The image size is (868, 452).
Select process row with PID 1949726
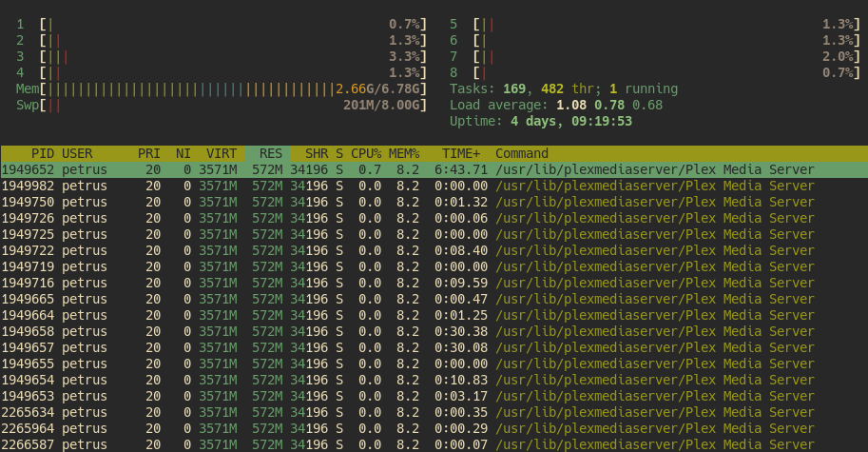tap(434, 218)
